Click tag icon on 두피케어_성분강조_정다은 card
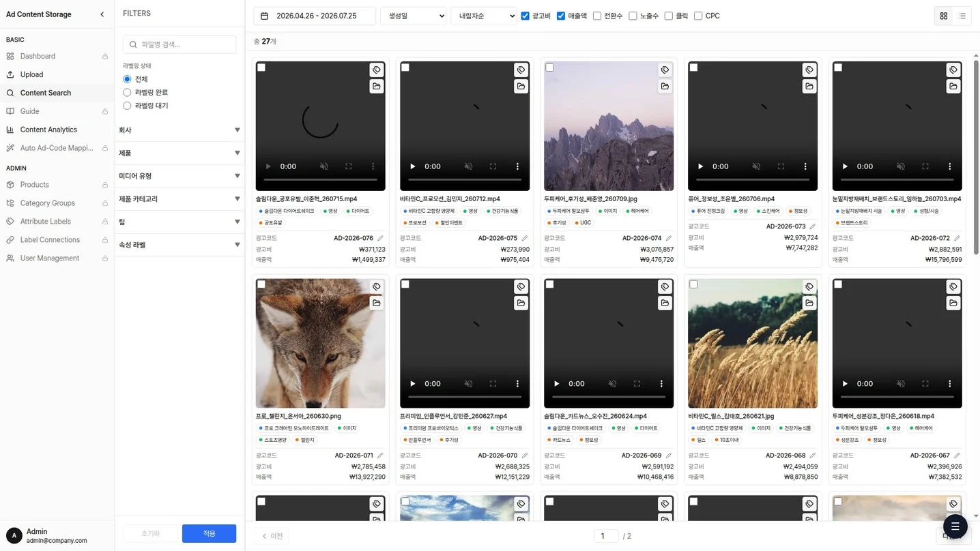The height and width of the screenshot is (551, 980). click(953, 286)
